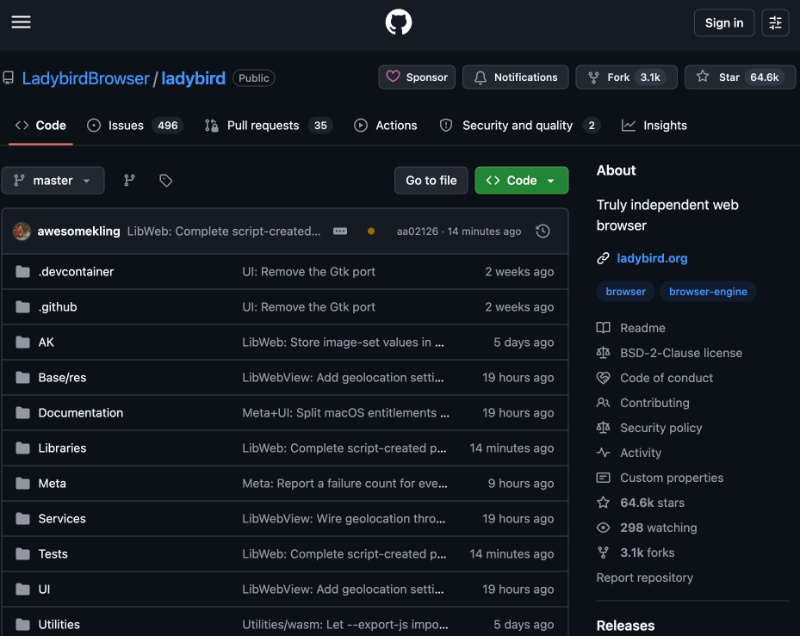Click the Report repository link
800x636 pixels.
(645, 577)
